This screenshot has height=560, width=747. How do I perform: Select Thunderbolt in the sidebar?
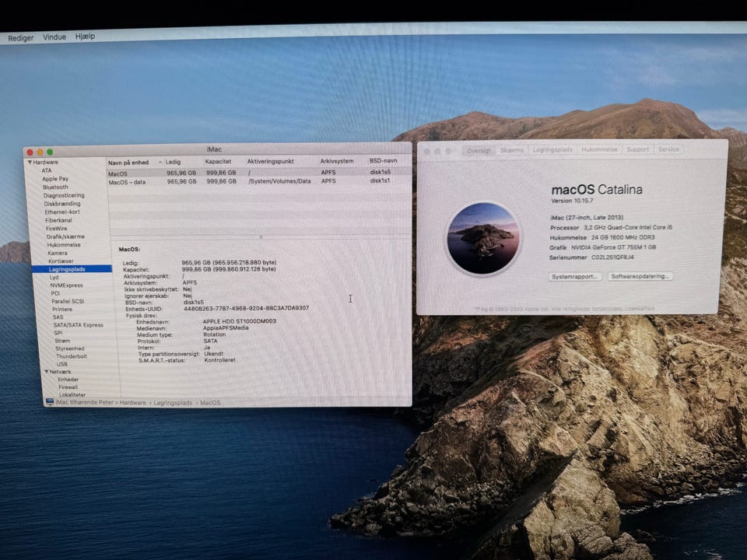72,356
